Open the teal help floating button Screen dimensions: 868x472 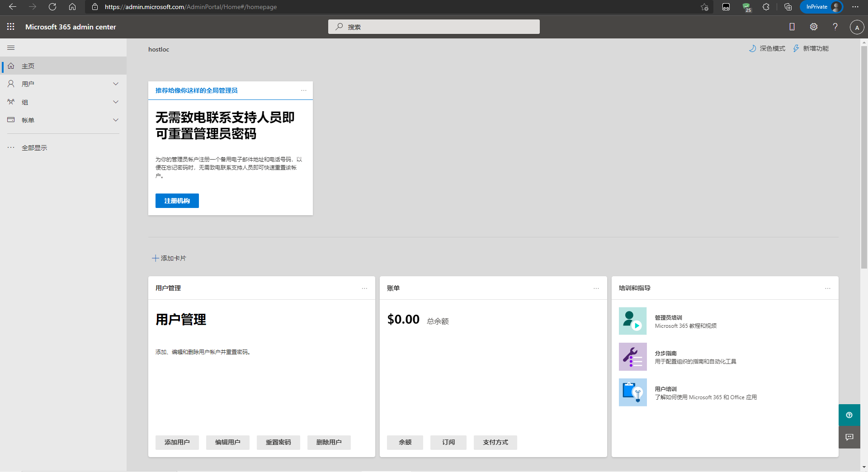pos(849,415)
